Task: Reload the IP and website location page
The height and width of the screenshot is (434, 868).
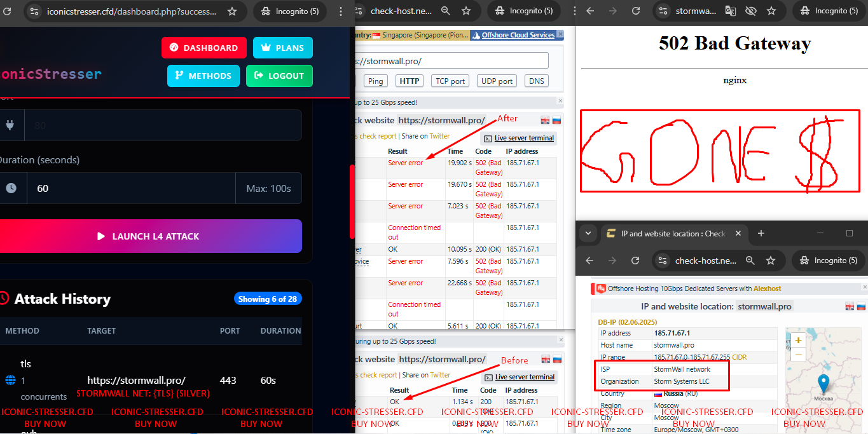Action: point(635,261)
